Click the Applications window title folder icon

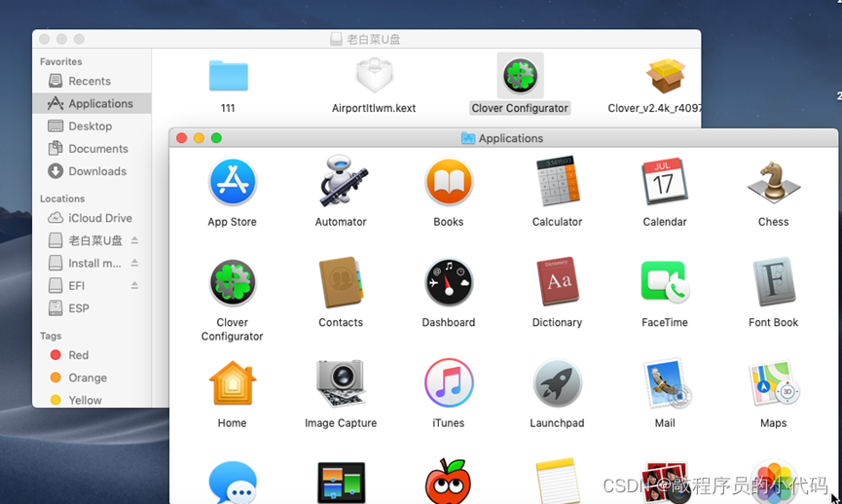point(468,138)
